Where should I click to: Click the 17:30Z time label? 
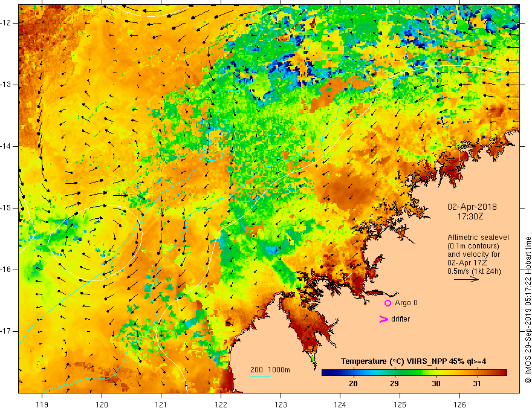[470, 216]
